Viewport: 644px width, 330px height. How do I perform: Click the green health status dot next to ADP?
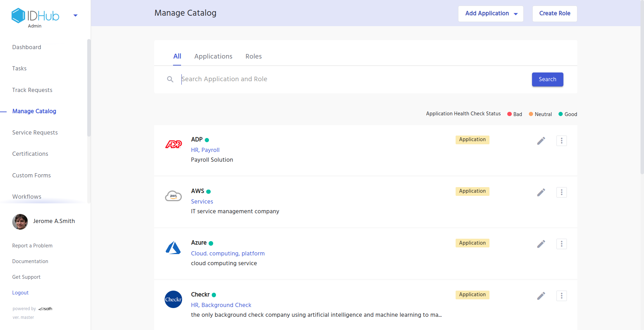click(207, 140)
